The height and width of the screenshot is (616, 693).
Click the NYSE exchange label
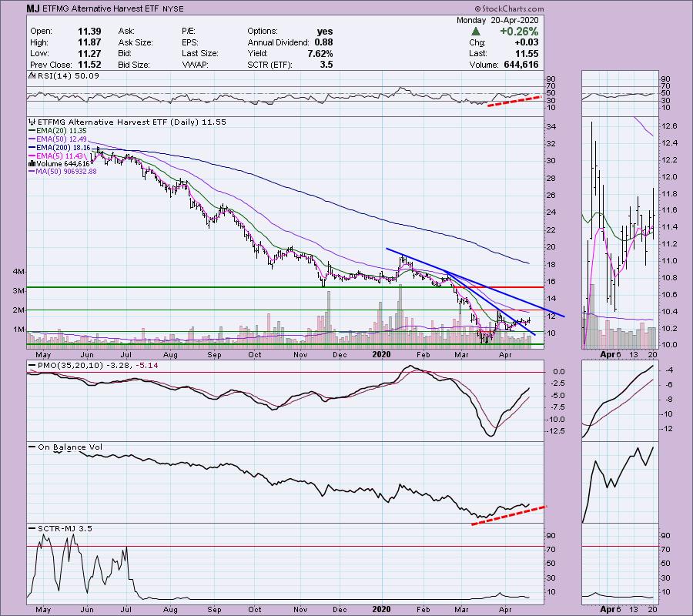172,8
